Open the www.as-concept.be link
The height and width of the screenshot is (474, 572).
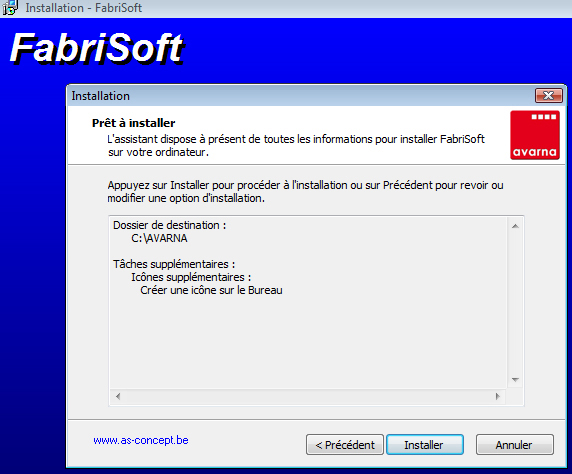(x=141, y=440)
